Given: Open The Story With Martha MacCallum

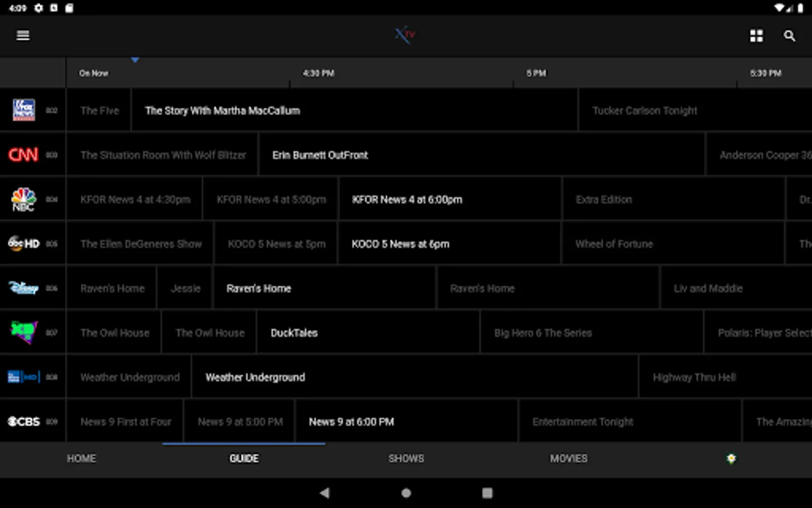Looking at the screenshot, I should click(x=355, y=110).
